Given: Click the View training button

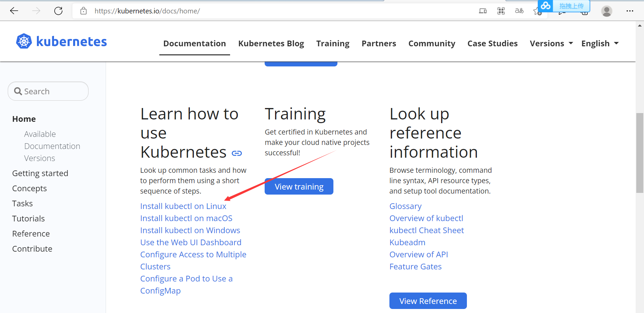Looking at the screenshot, I should [299, 187].
